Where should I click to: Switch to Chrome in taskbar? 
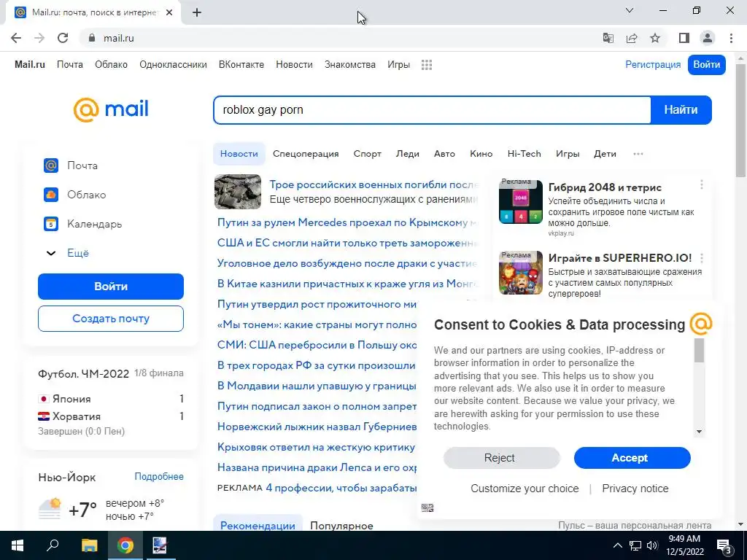click(x=125, y=545)
